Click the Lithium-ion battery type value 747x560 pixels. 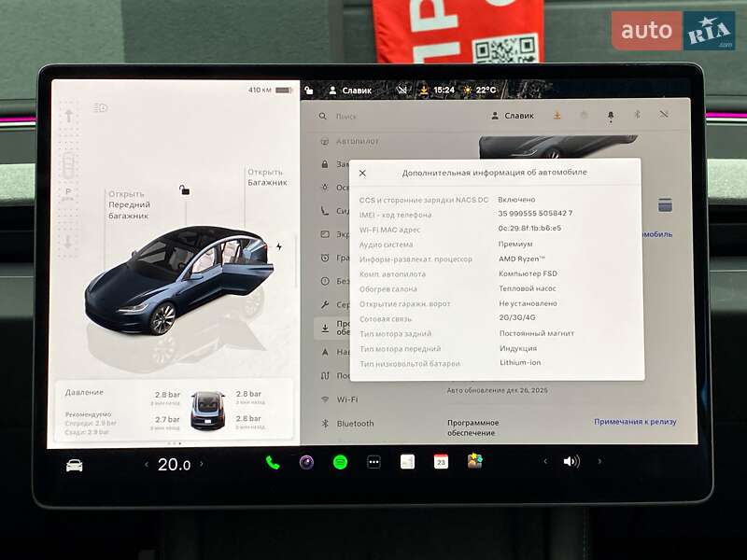(520, 362)
